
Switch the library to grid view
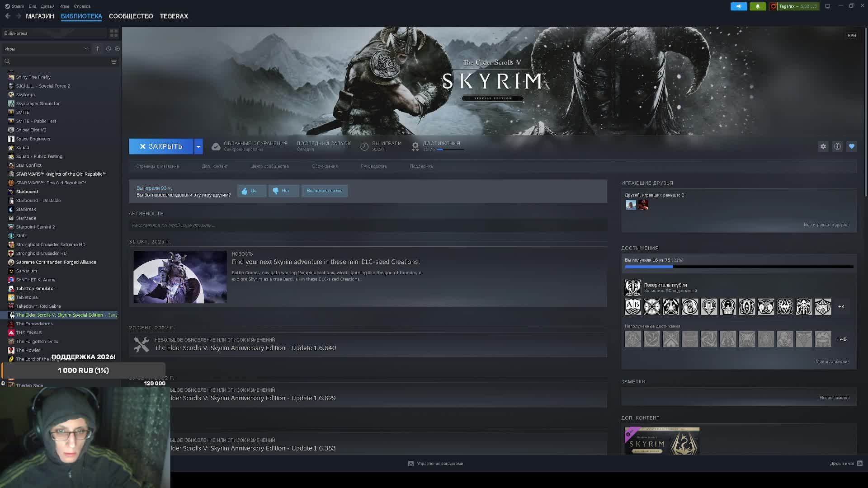click(x=113, y=33)
